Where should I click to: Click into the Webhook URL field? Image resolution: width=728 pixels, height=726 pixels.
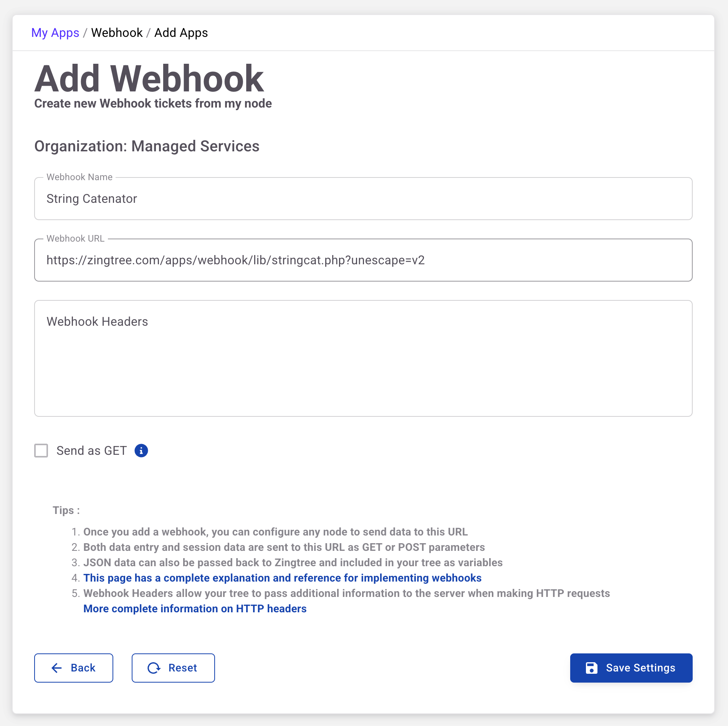tap(363, 260)
